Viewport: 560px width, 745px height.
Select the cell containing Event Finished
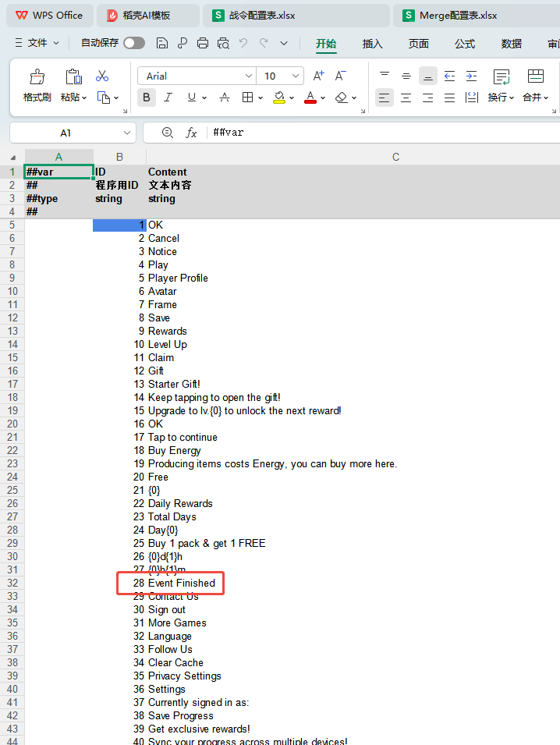tap(182, 583)
